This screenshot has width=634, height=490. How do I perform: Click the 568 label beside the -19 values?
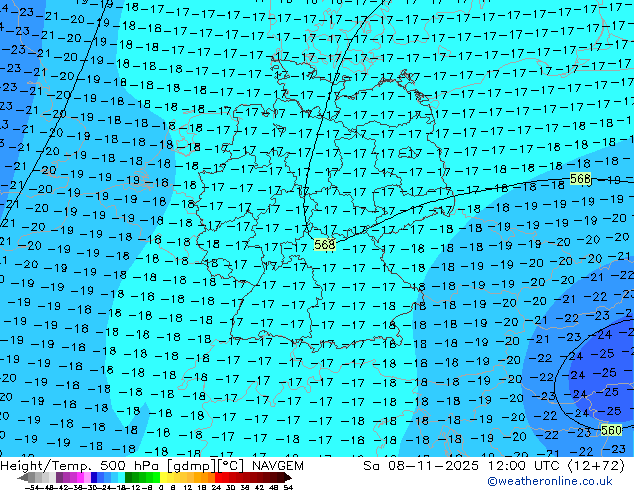point(580,178)
